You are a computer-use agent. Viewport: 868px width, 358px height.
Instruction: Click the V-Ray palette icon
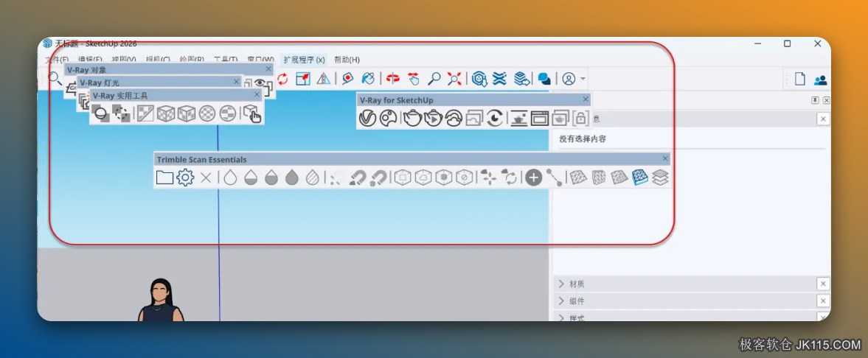point(389,118)
